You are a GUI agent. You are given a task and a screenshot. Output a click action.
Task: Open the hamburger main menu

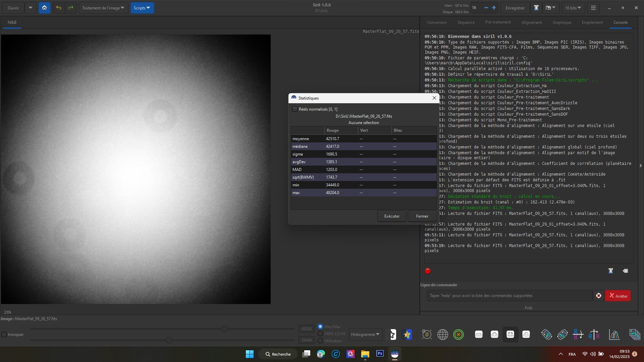593,8
